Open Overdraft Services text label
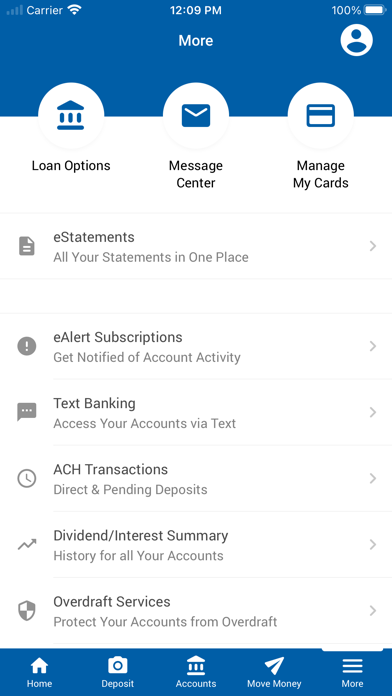Viewport: 392px width, 696px height. [x=112, y=602]
